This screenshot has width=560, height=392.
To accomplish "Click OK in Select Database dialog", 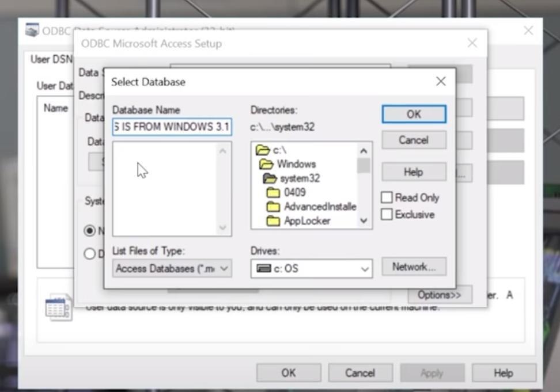I will (414, 114).
